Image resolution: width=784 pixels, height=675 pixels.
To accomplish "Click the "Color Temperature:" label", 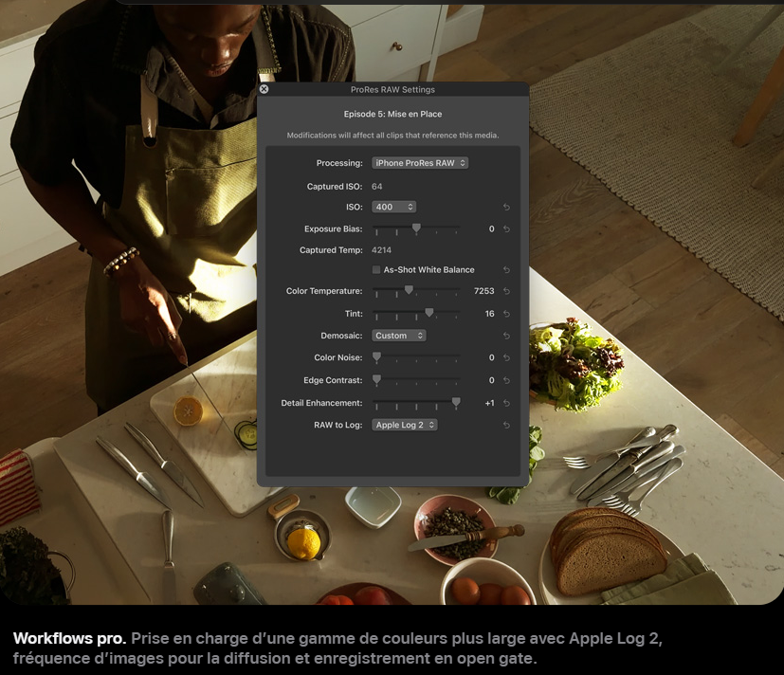I will (x=324, y=291).
